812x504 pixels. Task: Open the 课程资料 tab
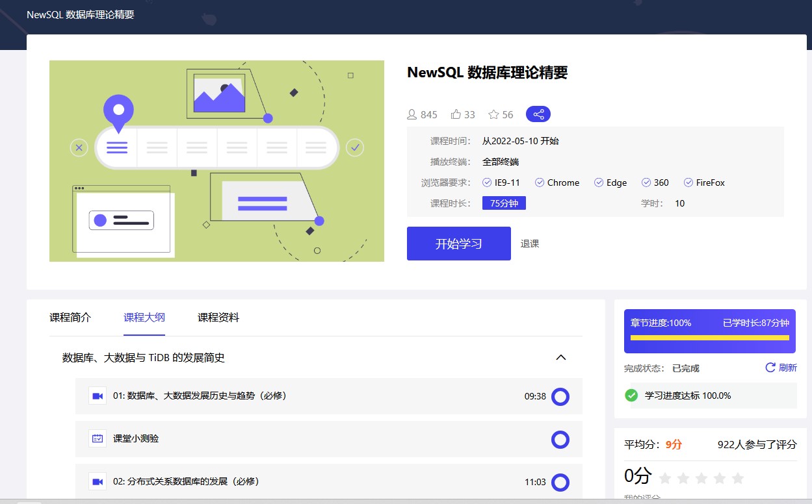[218, 318]
